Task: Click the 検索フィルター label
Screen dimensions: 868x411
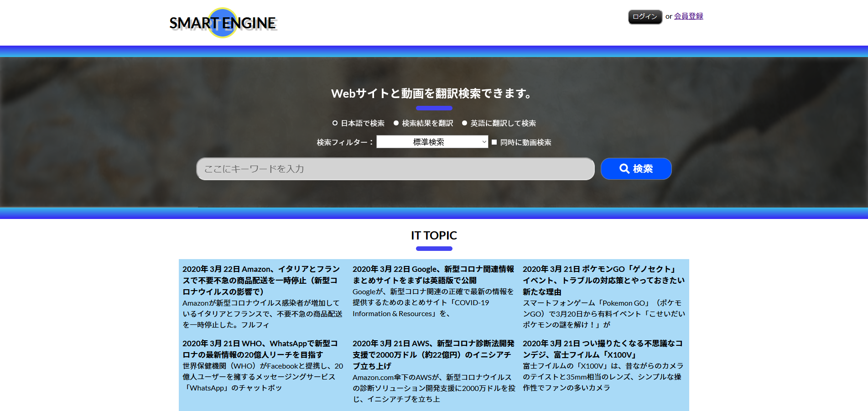Action: pos(345,142)
